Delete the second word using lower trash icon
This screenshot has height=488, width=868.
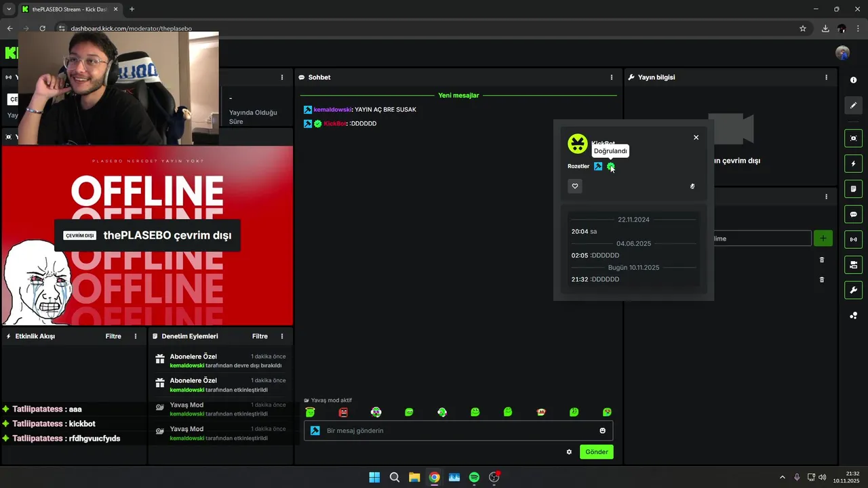tap(822, 279)
